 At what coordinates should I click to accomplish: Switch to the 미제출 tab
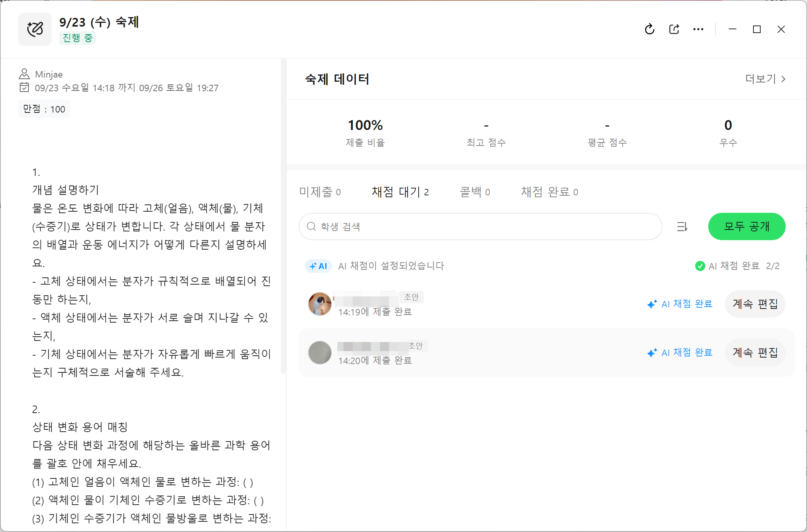pos(320,192)
